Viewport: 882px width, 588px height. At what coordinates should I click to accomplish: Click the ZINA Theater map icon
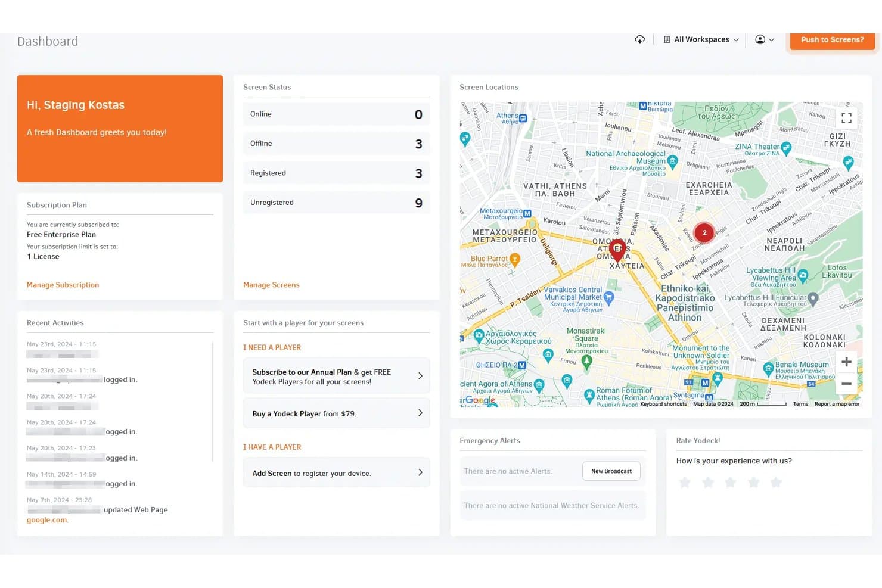pyautogui.click(x=786, y=147)
